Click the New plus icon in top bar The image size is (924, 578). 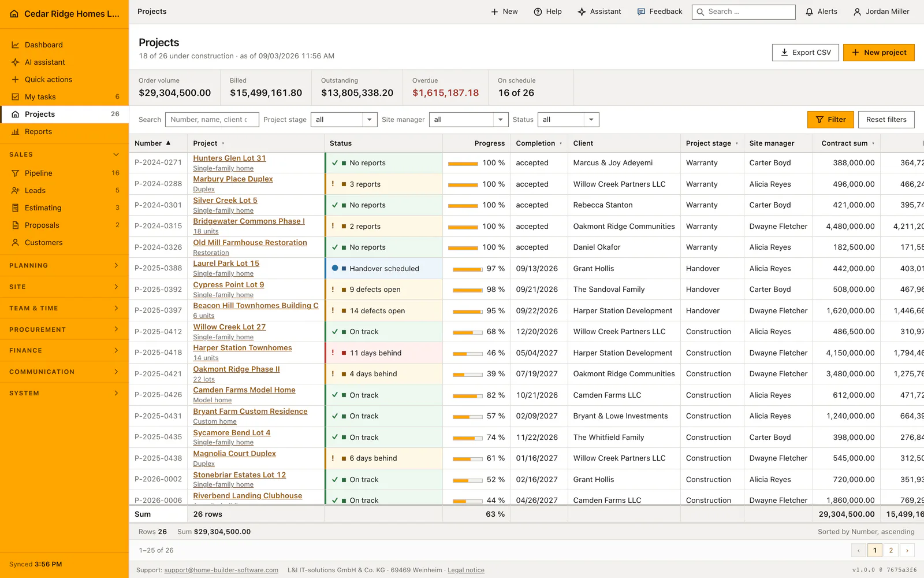(504, 12)
